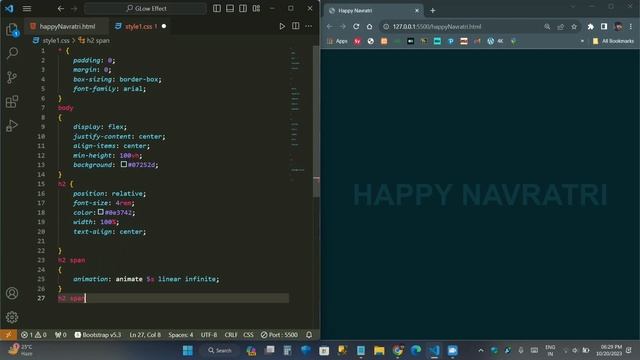Show hidden system tray icons

481,350
